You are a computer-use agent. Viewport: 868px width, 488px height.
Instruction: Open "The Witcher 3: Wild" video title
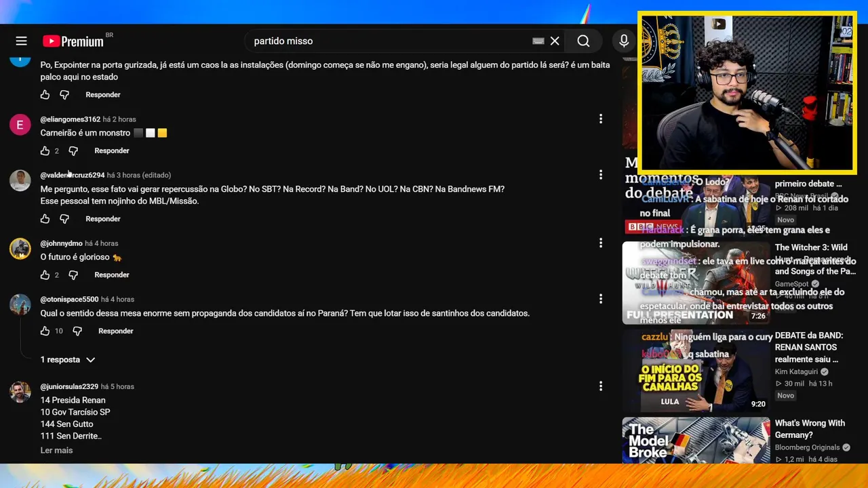click(x=815, y=260)
